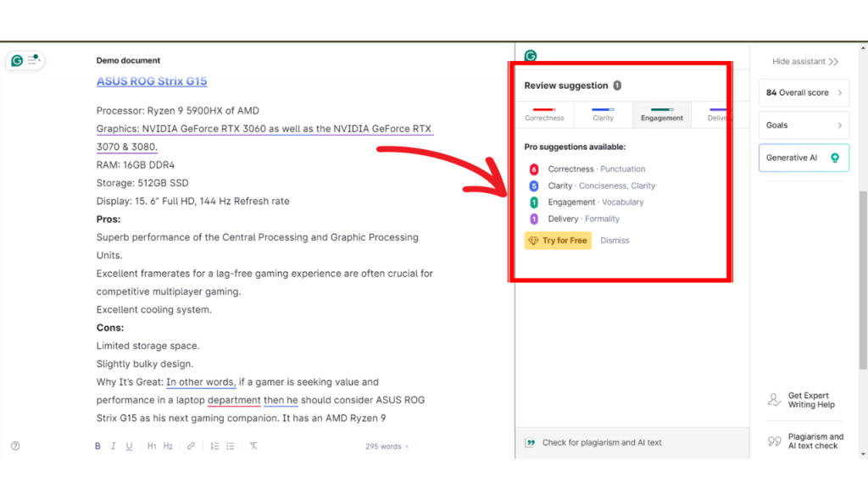Screen dimensions: 868x488
Task: Click the quote icon beside Check for plagiarism
Action: [531, 442]
